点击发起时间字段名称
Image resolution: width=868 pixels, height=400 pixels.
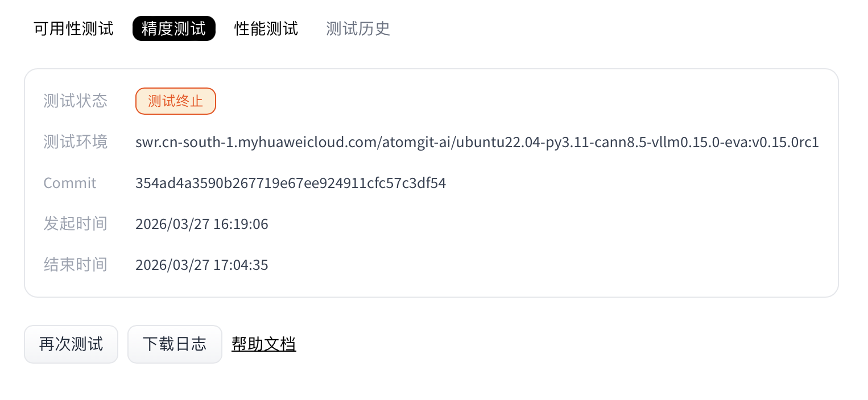tap(75, 224)
